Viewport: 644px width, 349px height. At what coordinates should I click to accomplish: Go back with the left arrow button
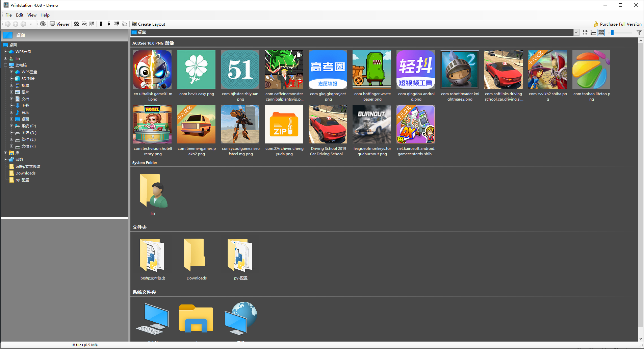pyautogui.click(x=8, y=24)
